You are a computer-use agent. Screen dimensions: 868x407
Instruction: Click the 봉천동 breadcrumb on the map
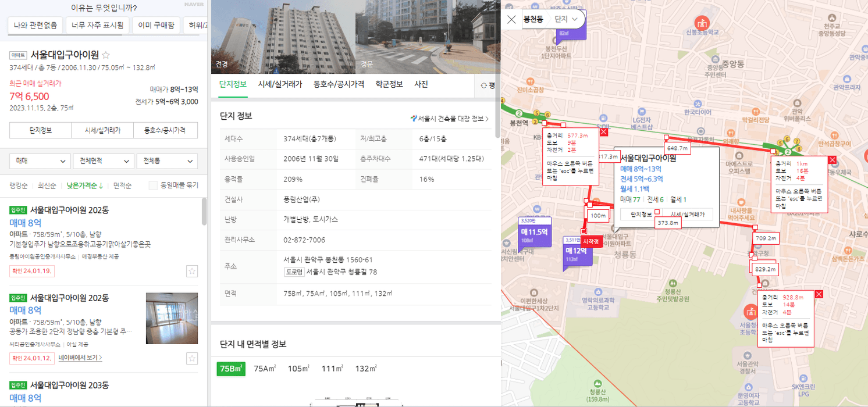[x=533, y=19]
